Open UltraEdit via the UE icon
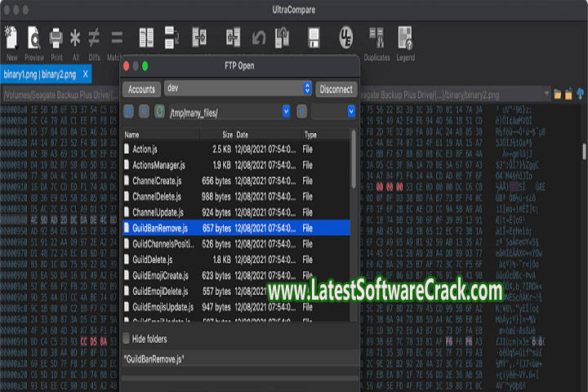 (345, 37)
